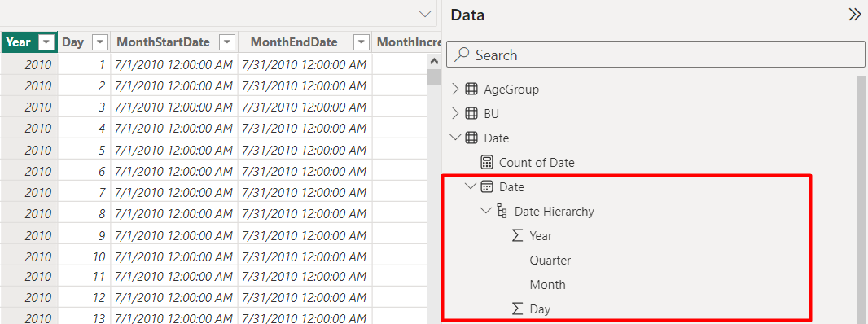The image size is (868, 324).
Task: Click the Count of Date measure icon
Action: coord(487,162)
